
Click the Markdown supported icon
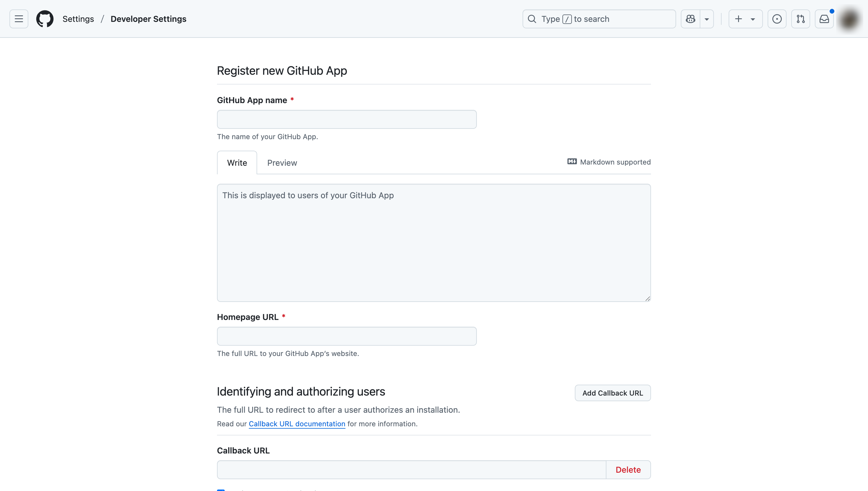(x=572, y=162)
